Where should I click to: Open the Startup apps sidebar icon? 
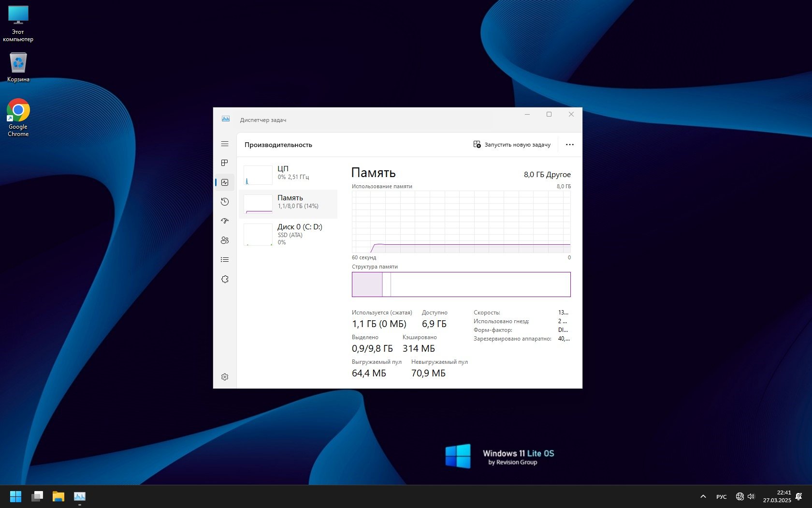(225, 221)
